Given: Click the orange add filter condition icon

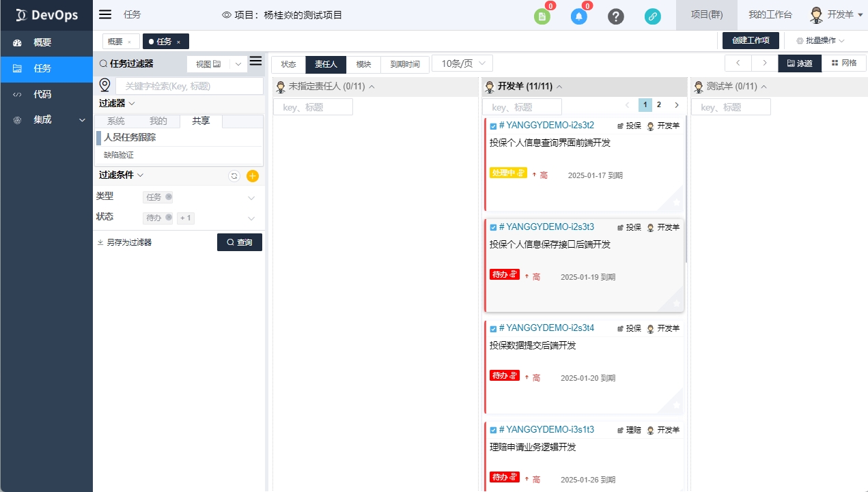Looking at the screenshot, I should coord(252,176).
